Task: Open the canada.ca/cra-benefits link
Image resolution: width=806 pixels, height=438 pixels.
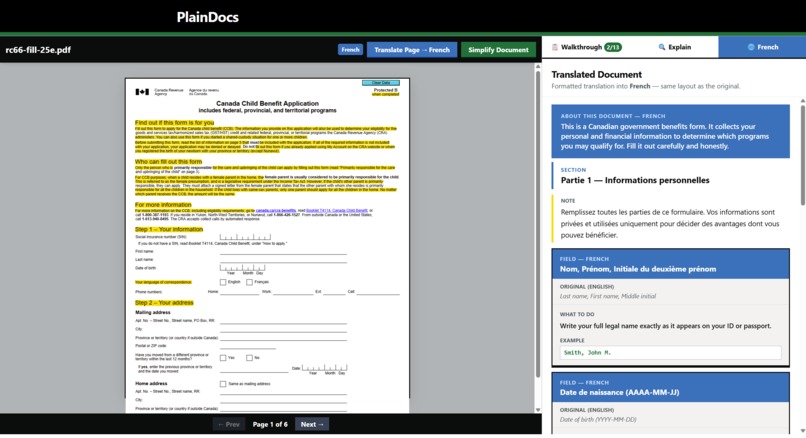Action: pos(276,211)
